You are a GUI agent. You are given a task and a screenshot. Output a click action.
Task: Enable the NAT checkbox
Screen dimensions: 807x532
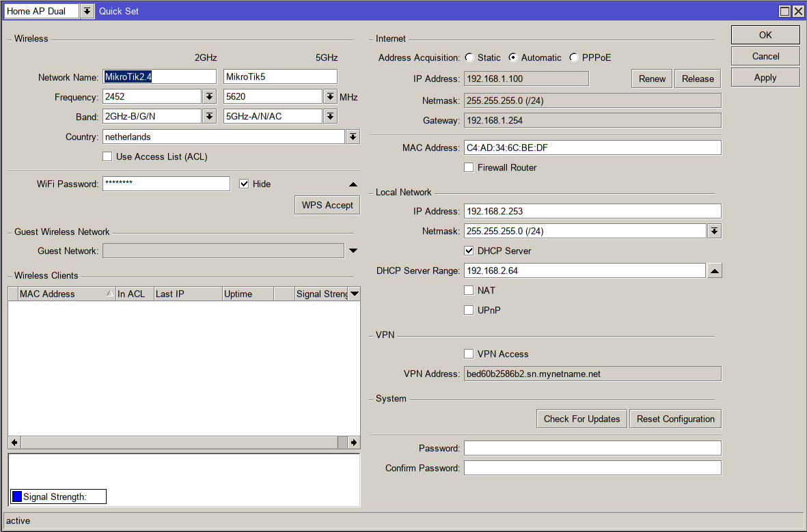coord(469,291)
